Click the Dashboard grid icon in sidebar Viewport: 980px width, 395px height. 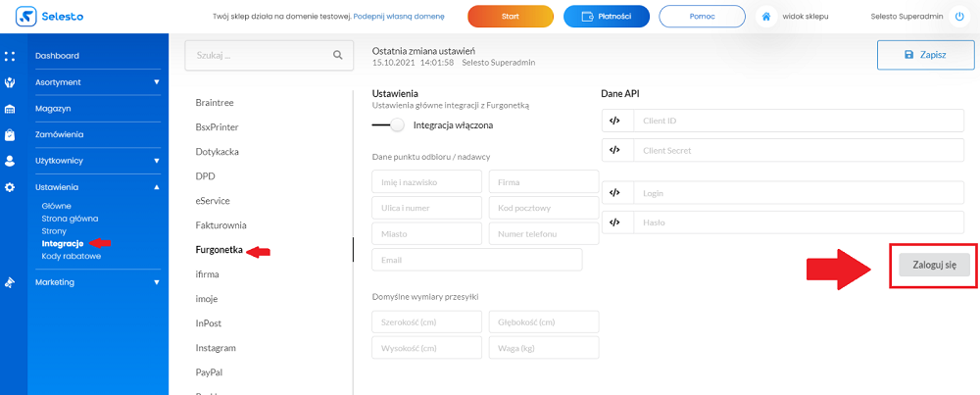point(10,56)
